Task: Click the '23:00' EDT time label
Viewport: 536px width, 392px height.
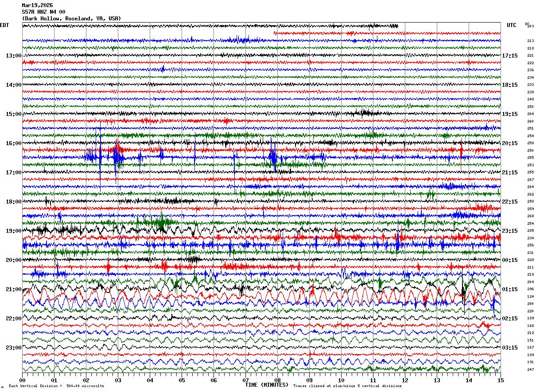Action: pos(13,347)
